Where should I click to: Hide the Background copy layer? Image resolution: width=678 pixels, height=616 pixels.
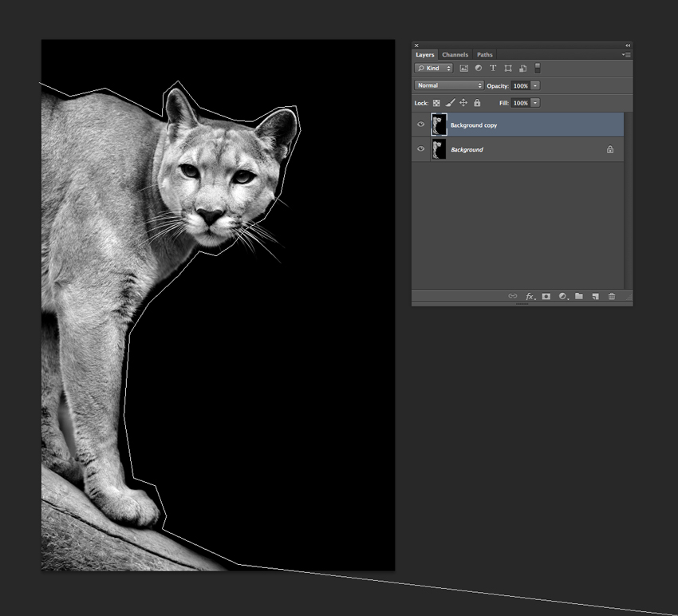(x=420, y=124)
